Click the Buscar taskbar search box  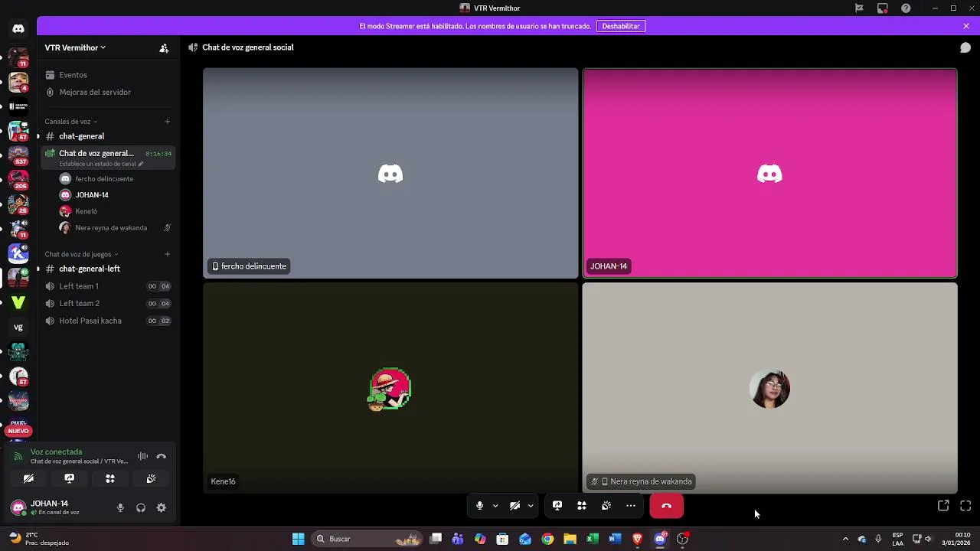pos(368,539)
